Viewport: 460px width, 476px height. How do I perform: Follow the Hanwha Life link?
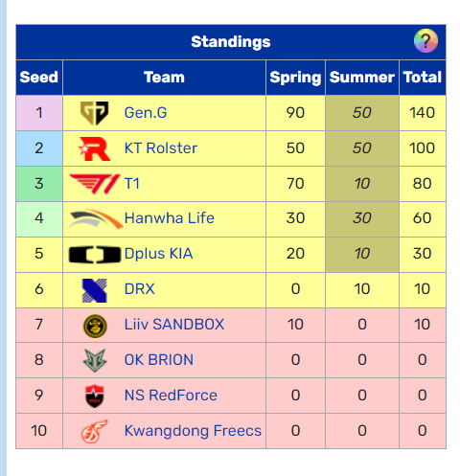(x=170, y=218)
